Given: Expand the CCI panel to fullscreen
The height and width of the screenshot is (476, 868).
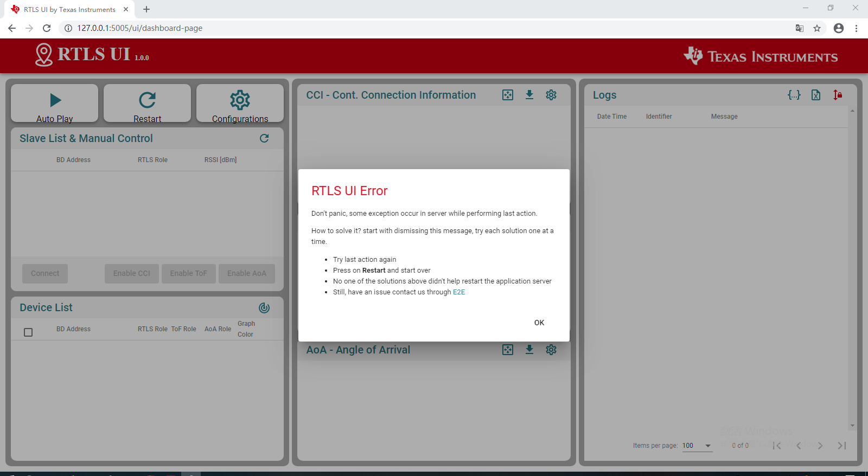Looking at the screenshot, I should tap(508, 95).
